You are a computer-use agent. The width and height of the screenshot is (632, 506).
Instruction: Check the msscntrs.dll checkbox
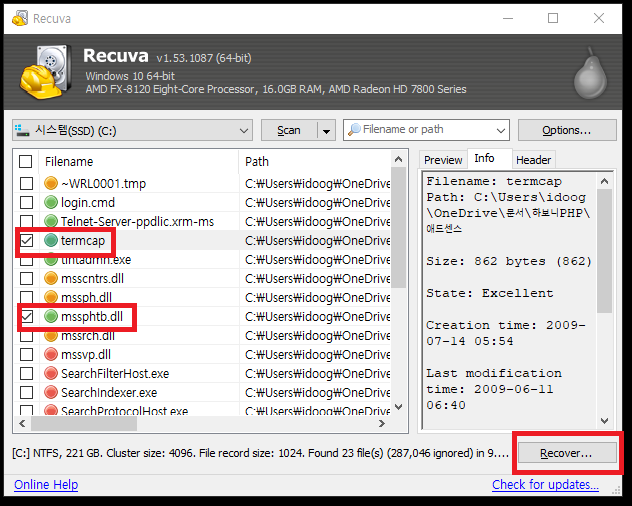point(27,278)
